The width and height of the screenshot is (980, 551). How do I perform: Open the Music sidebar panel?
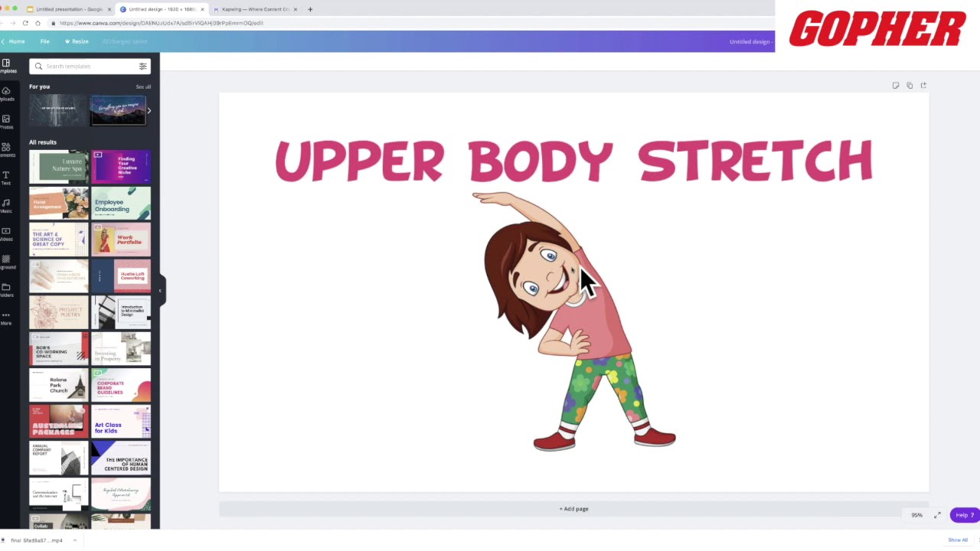point(6,206)
